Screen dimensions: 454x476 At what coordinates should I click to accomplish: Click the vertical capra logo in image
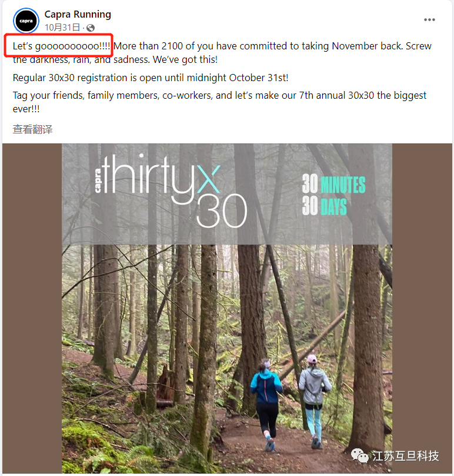pyautogui.click(x=98, y=181)
